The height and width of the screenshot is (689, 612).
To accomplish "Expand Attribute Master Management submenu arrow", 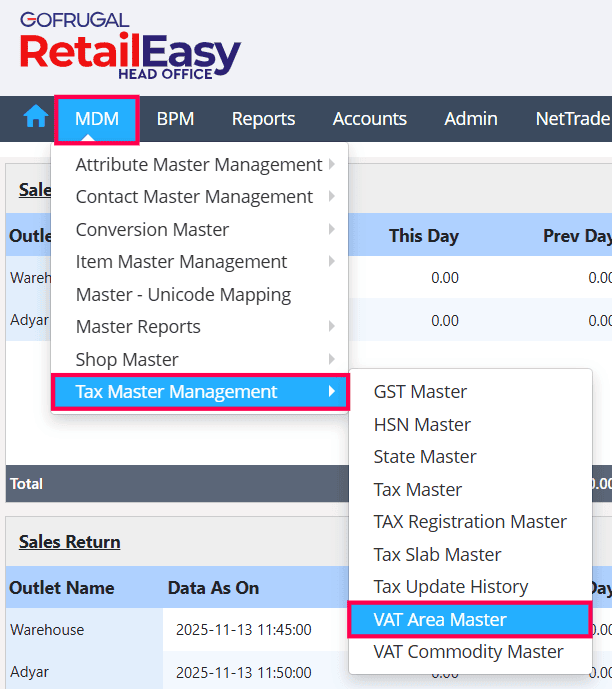I will point(332,164).
